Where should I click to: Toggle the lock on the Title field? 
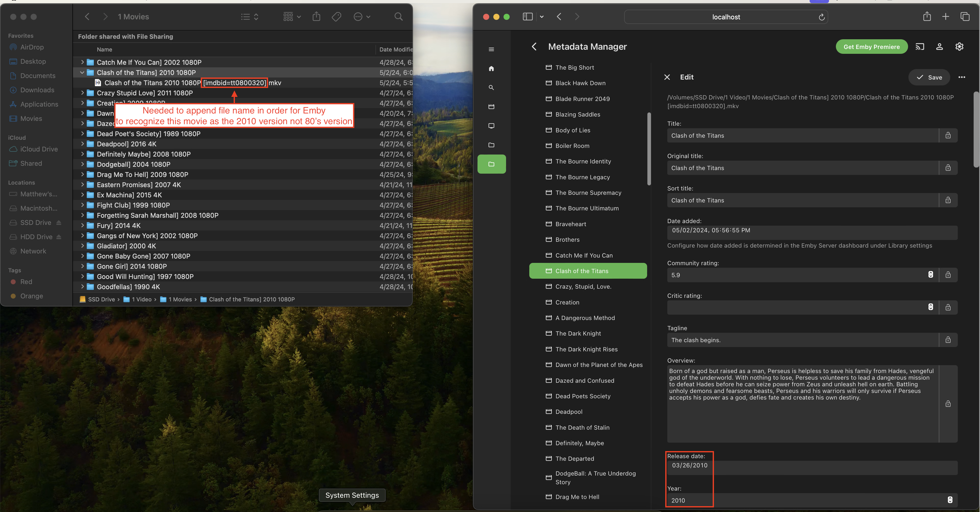948,135
